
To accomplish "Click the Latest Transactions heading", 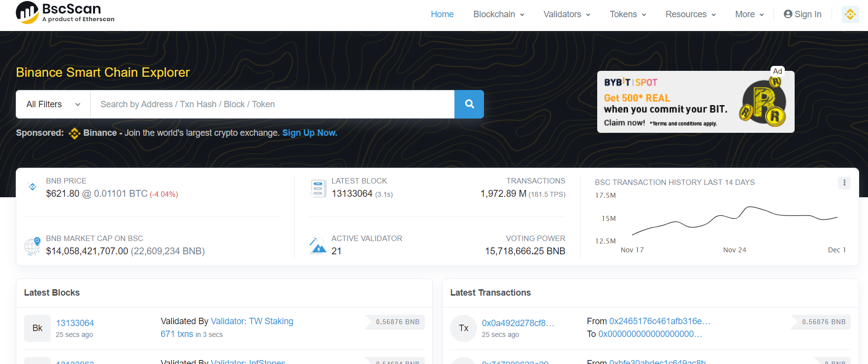I will pos(490,293).
